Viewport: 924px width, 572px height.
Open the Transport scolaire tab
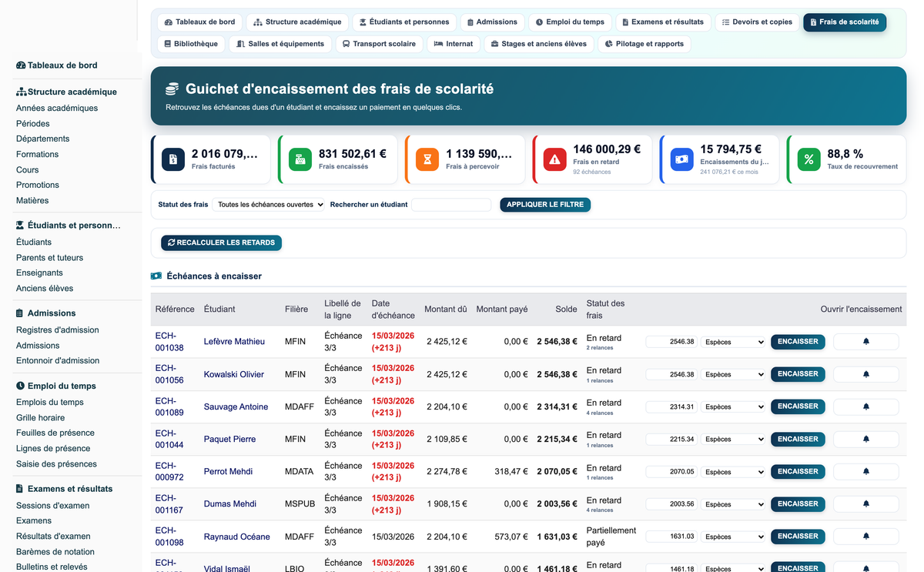pyautogui.click(x=379, y=44)
